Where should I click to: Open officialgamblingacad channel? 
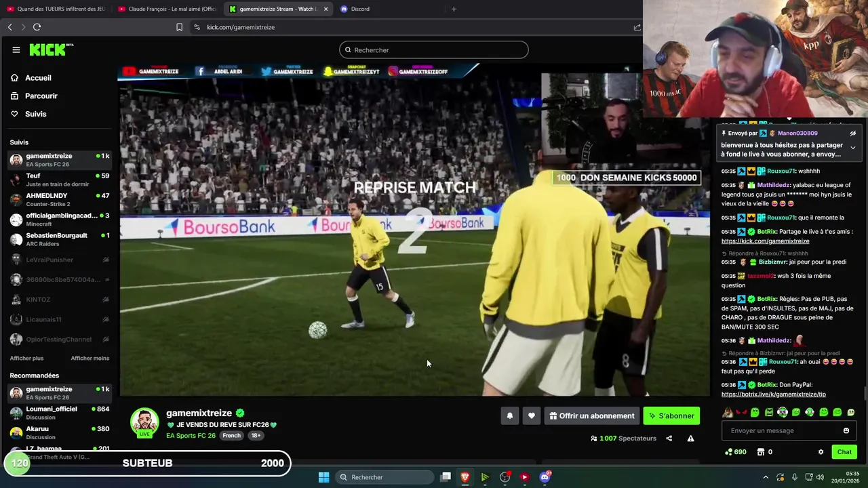pyautogui.click(x=60, y=220)
